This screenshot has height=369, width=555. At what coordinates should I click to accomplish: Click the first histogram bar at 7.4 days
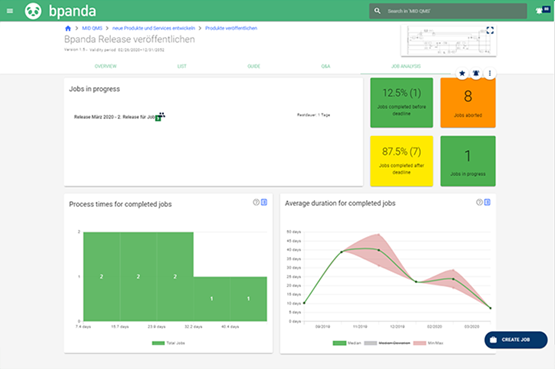coord(102,277)
